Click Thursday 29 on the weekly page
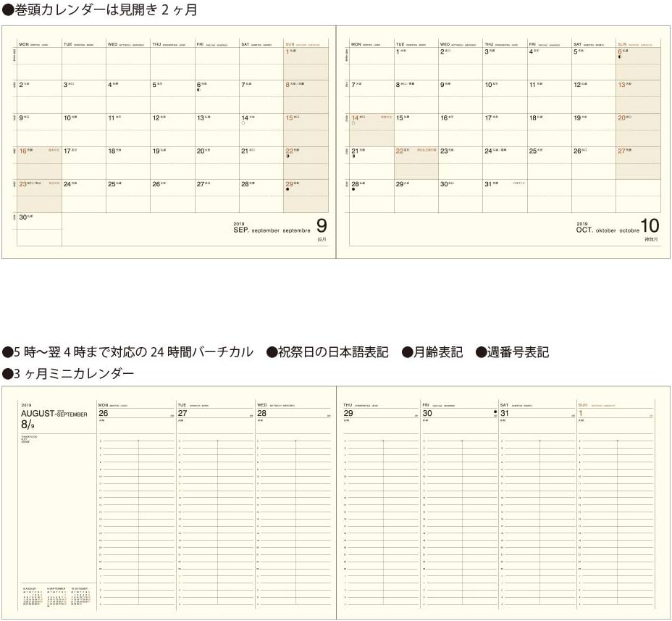Screen dimensions: 672x621 [x=348, y=414]
